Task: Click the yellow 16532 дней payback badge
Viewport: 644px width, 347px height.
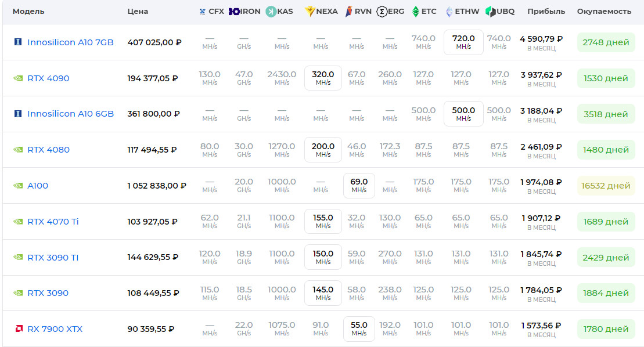Action: pos(605,185)
